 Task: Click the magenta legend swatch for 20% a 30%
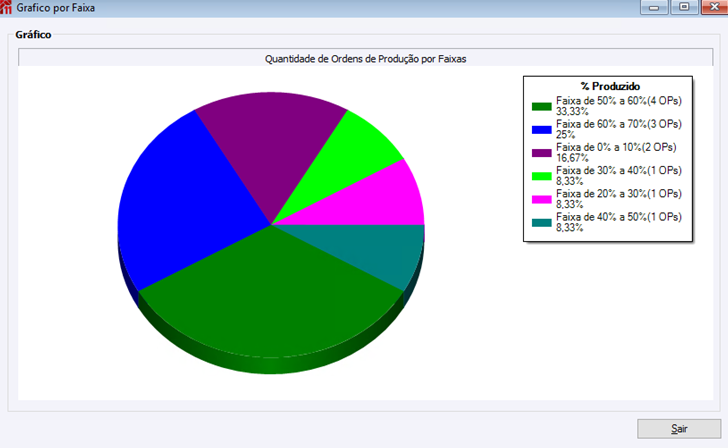[541, 199]
